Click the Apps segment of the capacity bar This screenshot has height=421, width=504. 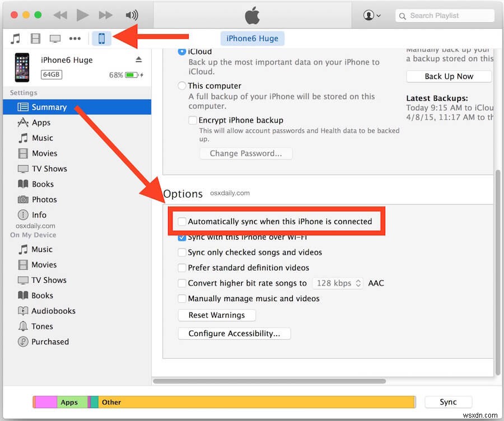tap(69, 402)
